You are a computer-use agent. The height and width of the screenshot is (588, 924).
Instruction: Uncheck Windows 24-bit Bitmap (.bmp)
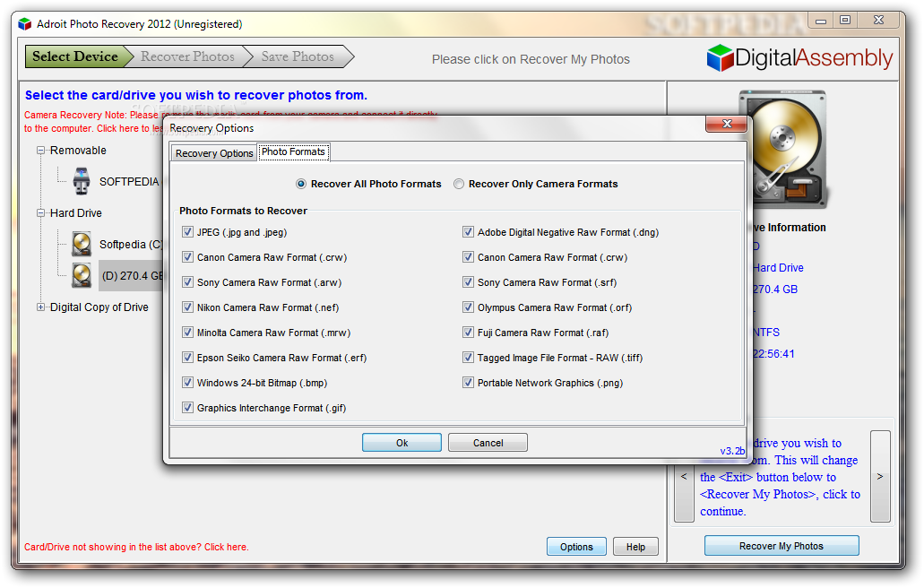[x=187, y=383]
